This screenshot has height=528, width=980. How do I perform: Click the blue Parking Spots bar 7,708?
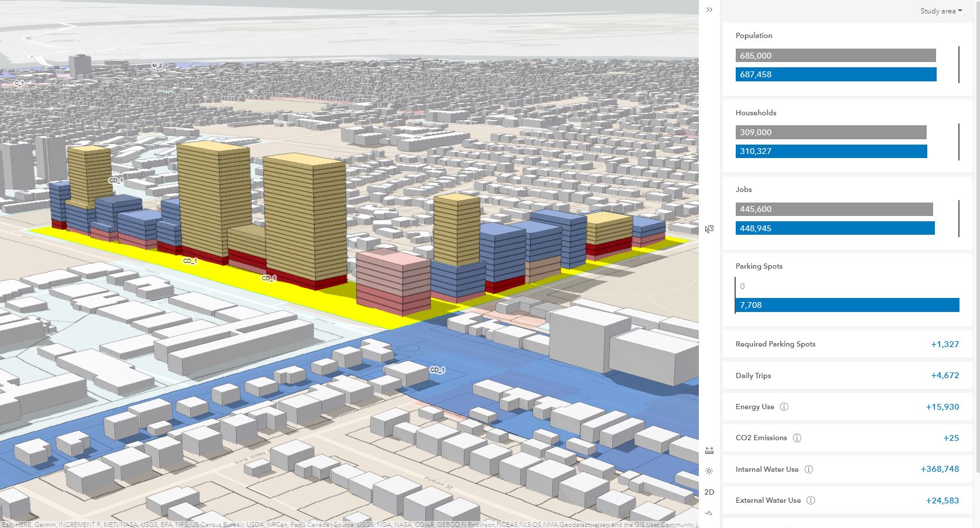(x=847, y=305)
